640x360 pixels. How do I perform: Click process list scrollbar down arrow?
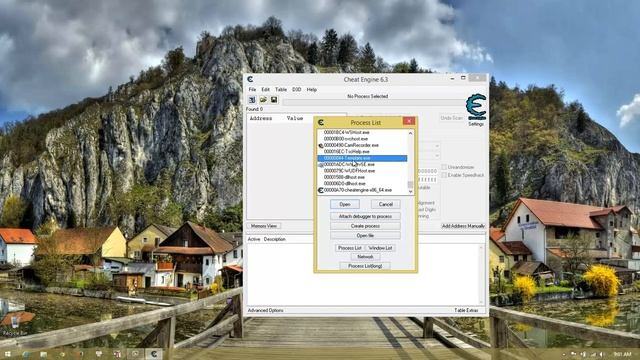pyautogui.click(x=411, y=191)
